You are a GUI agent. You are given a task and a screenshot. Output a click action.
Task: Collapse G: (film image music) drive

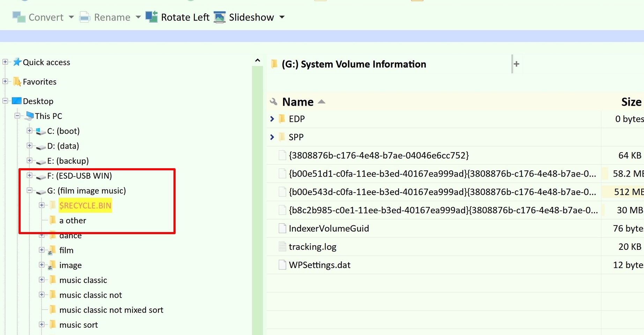(x=29, y=190)
